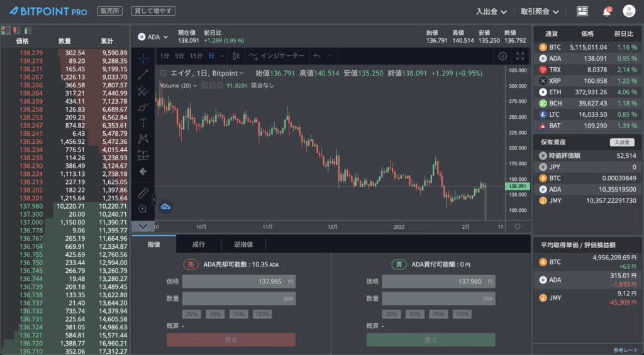Viewport: 644px width, 355px height.
Task: Click the red 売る sell button
Action: pyautogui.click(x=231, y=340)
